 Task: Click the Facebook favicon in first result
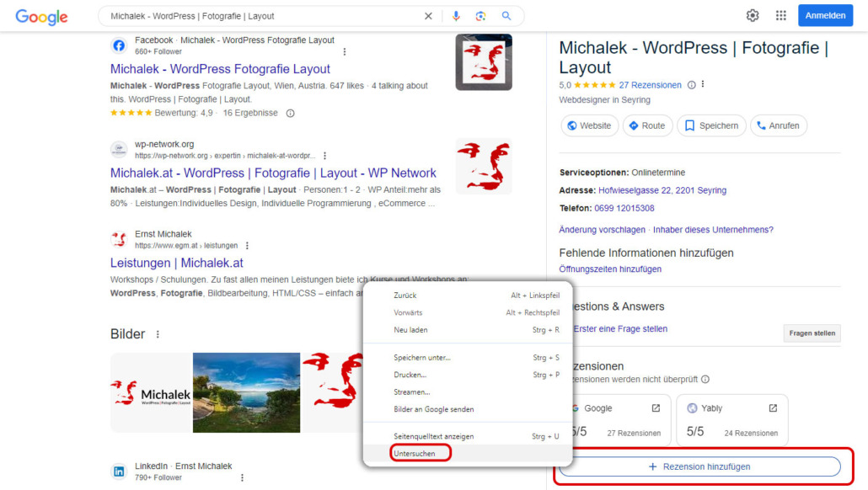(x=119, y=45)
